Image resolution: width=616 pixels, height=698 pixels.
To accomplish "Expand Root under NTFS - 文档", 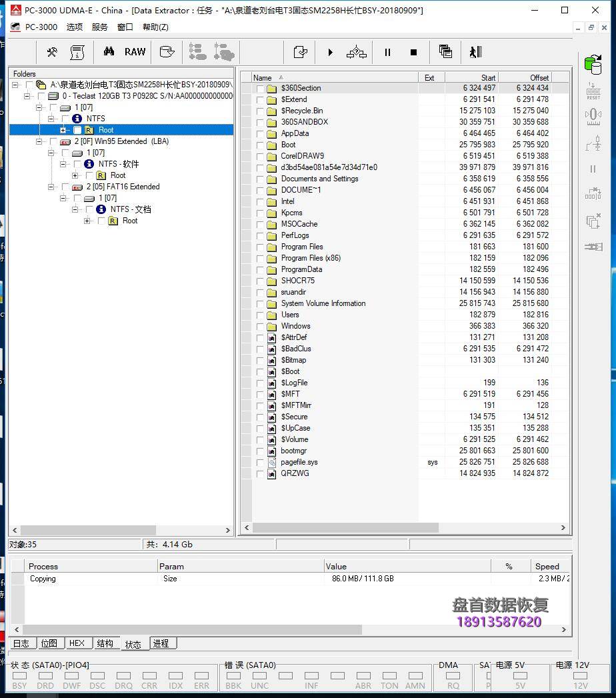I will (x=87, y=221).
